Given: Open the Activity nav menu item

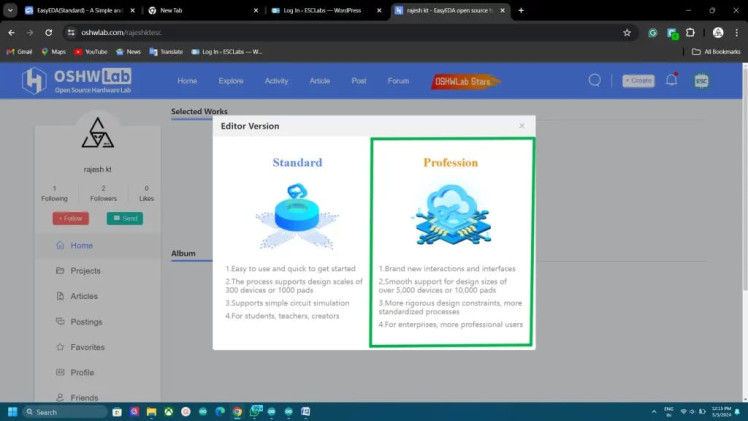Looking at the screenshot, I should click(x=276, y=81).
